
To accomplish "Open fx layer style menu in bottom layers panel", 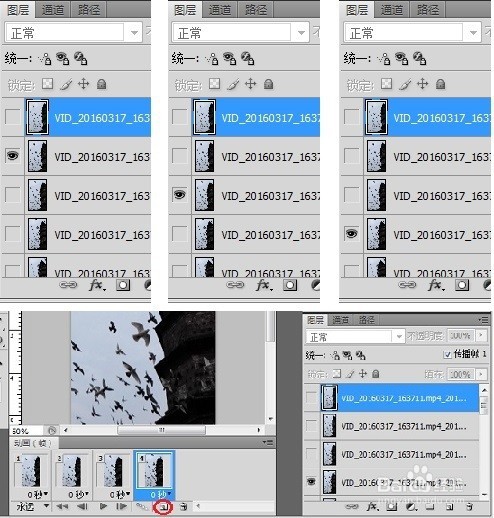I will [372, 507].
